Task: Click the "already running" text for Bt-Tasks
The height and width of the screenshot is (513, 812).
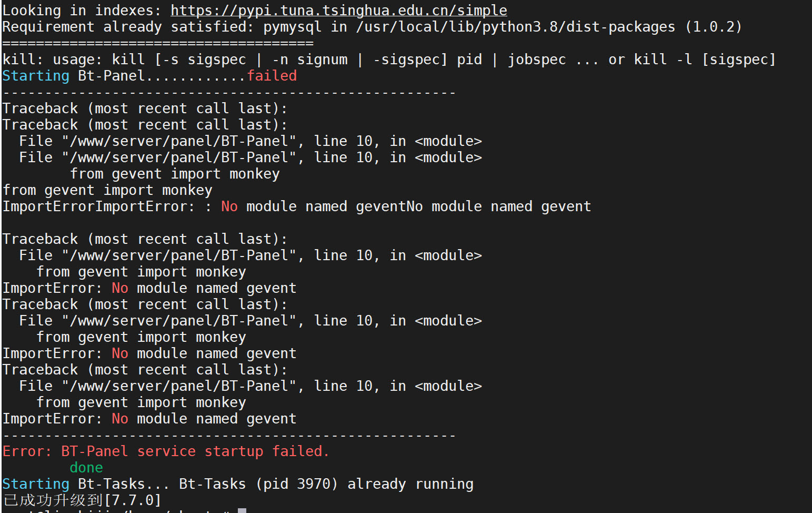Action: tap(410, 484)
